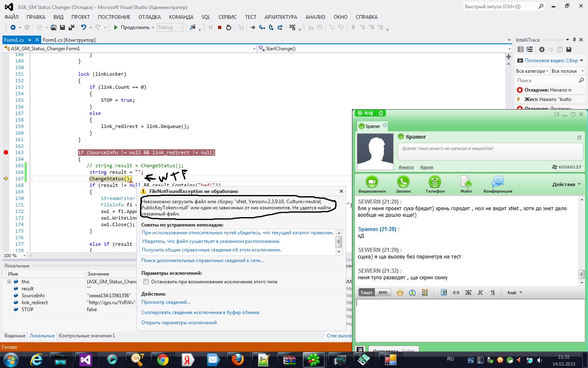
Task: Click 'Скопировать сведения исключения в буфер обмена'
Action: click(x=200, y=312)
